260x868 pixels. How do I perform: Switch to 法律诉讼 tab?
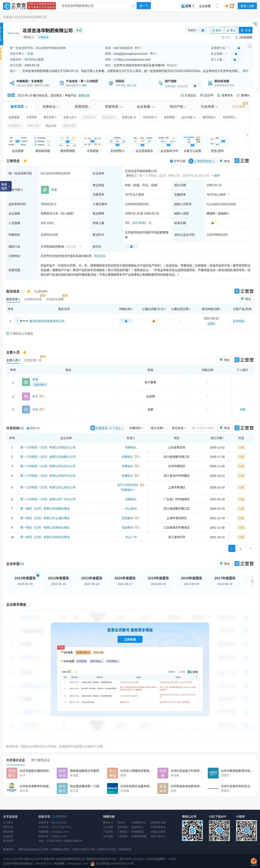point(51,107)
